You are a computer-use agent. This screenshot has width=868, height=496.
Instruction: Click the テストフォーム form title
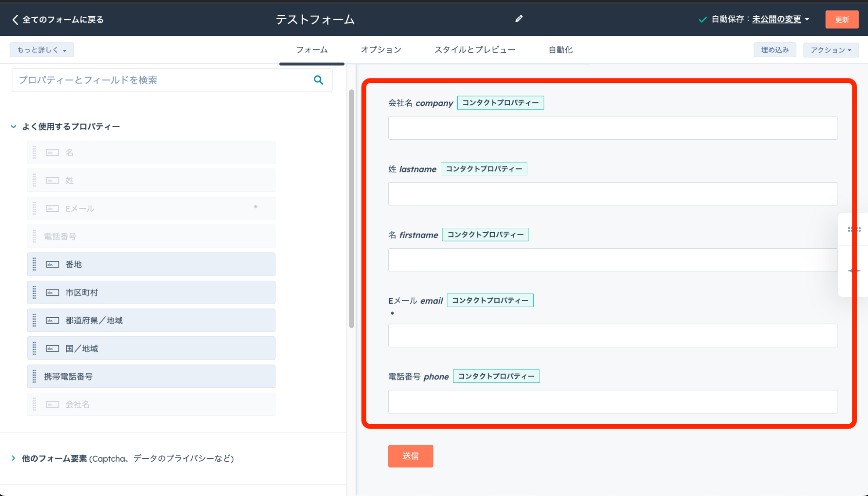pyautogui.click(x=315, y=20)
